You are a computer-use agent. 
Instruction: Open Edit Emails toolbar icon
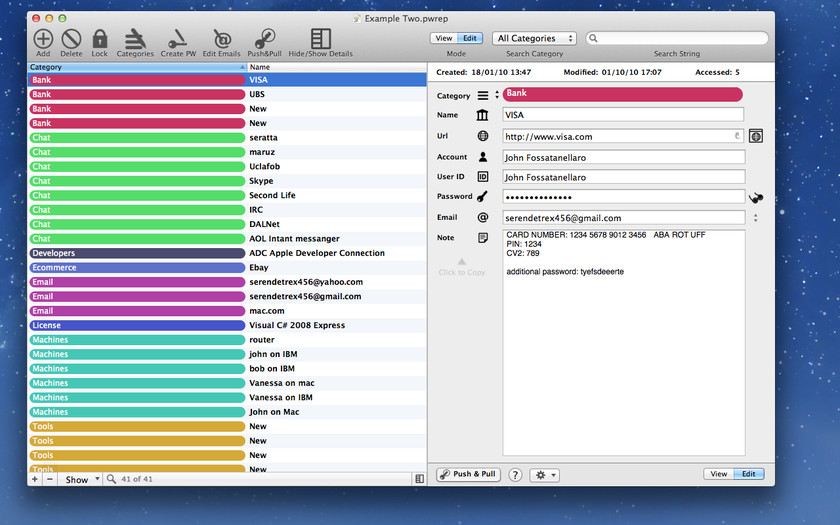click(222, 39)
